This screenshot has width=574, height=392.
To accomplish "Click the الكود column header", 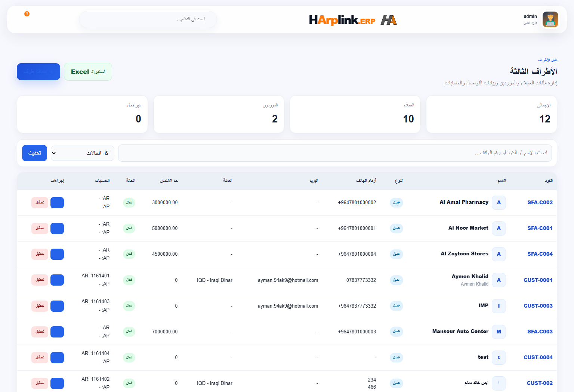I will tap(549, 181).
